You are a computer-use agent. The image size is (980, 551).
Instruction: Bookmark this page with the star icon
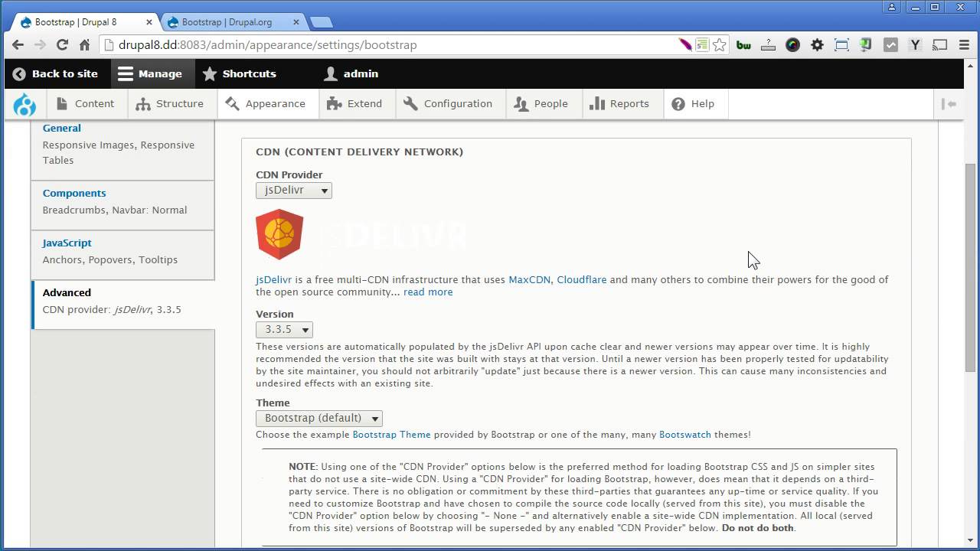coord(719,45)
